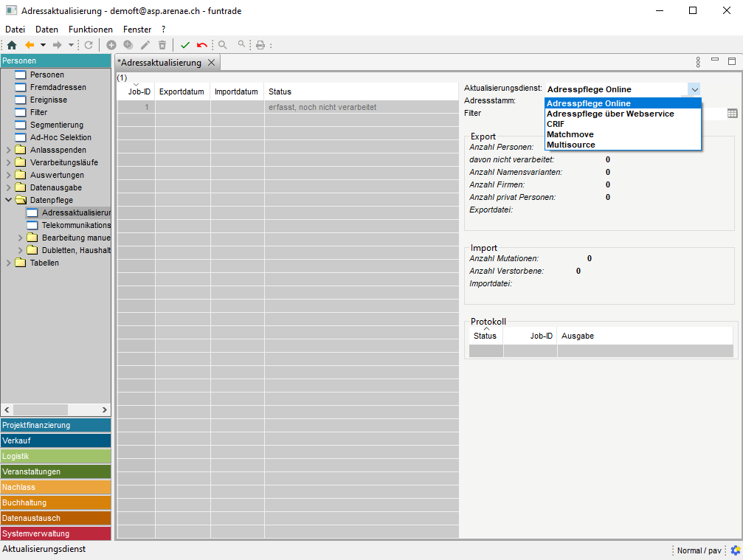Viewport: 743px width, 560px height.
Task: Click the printer icon in toolbar
Action: pos(260,45)
